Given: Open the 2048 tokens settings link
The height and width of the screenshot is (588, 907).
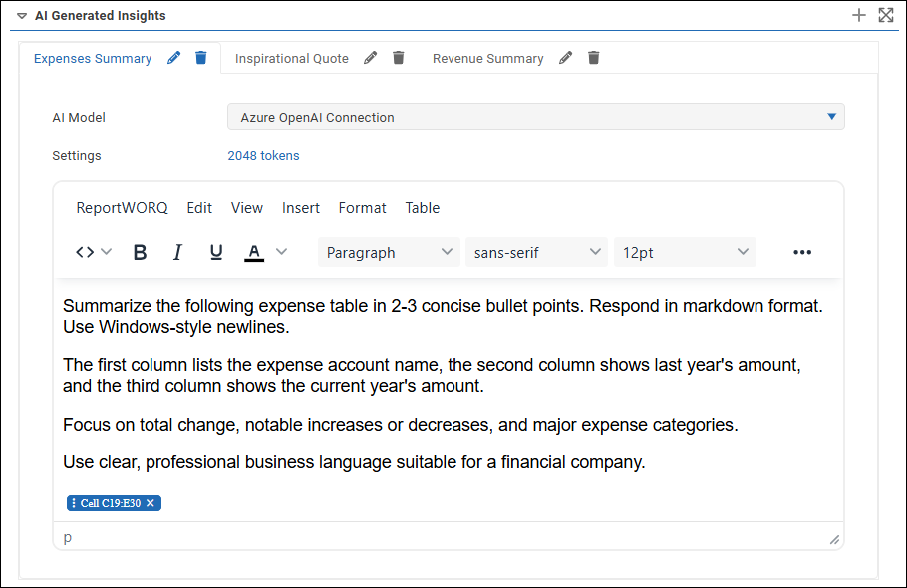Looking at the screenshot, I should click(x=263, y=156).
